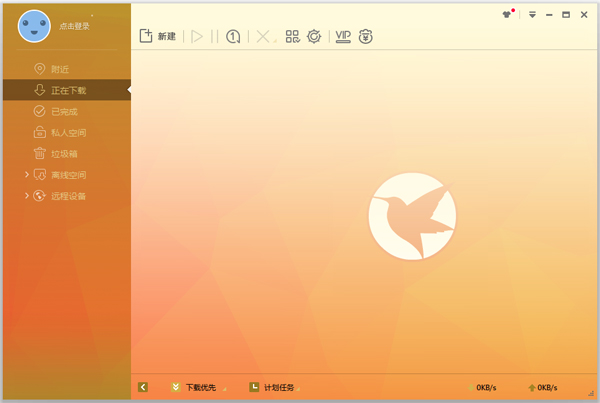Click the VIP icon
The height and width of the screenshot is (403, 600).
click(x=343, y=36)
